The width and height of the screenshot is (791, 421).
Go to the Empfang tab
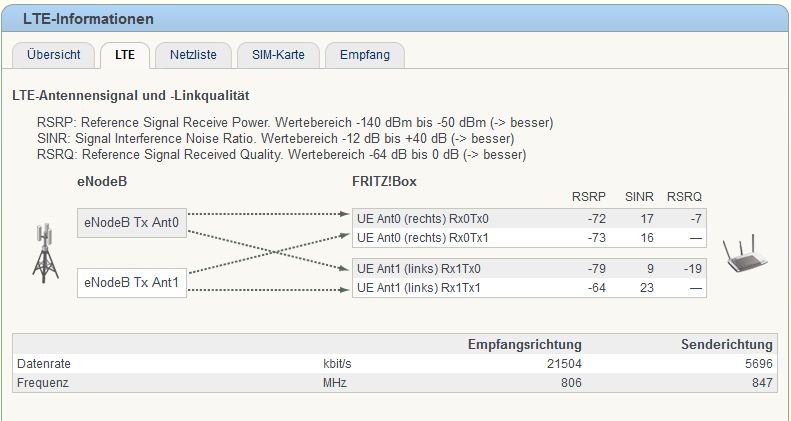click(365, 55)
